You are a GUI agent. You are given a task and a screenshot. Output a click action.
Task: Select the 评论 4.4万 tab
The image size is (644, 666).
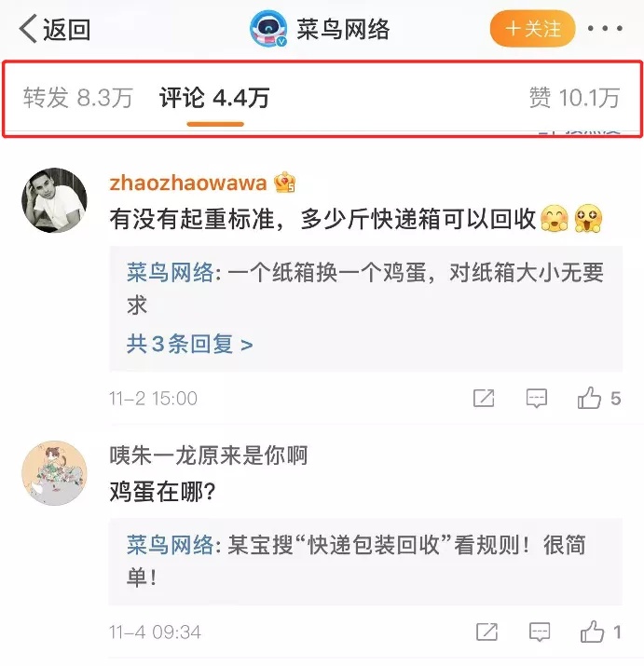coord(214,98)
